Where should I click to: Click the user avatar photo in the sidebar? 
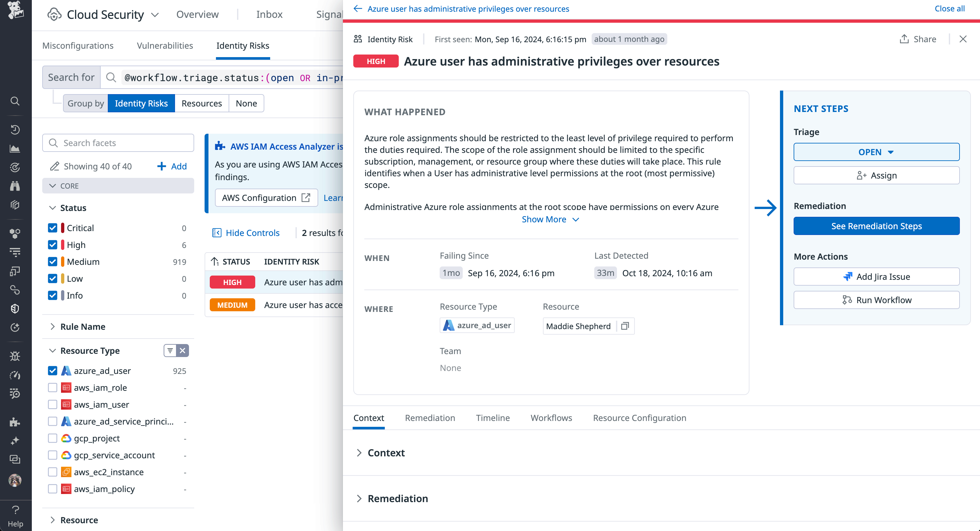click(x=15, y=480)
